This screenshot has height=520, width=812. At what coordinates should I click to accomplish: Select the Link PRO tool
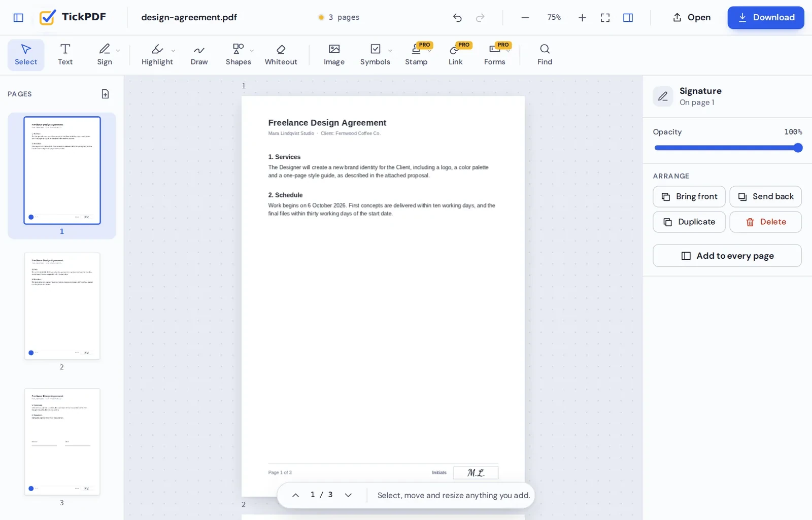click(x=455, y=55)
